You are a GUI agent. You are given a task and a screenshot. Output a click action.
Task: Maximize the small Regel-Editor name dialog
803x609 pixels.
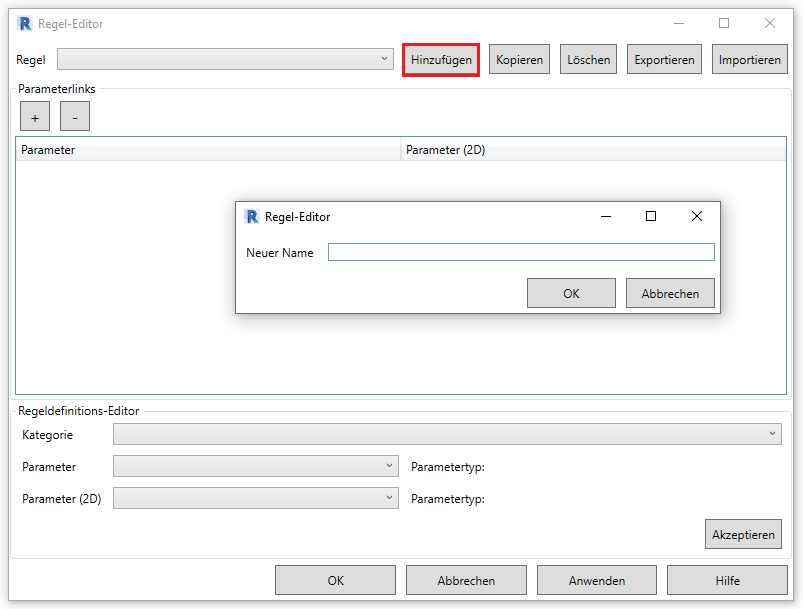[x=651, y=216]
